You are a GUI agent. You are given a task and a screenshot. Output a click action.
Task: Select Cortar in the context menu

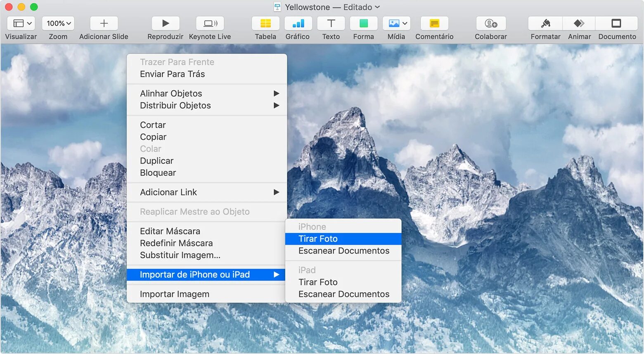click(x=207, y=125)
